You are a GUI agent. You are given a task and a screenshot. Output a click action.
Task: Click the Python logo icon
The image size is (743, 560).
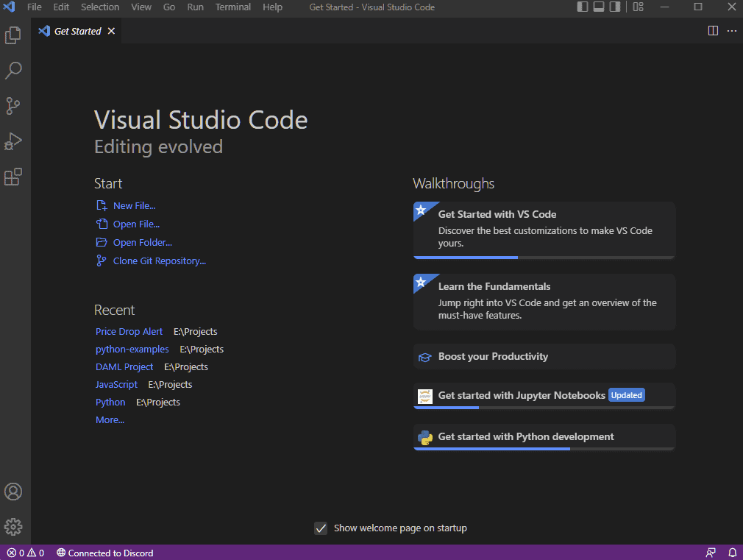click(x=424, y=438)
